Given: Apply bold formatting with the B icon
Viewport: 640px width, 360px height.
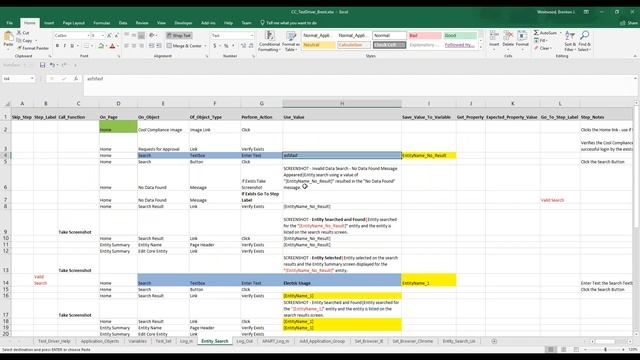Looking at the screenshot, I should point(57,46).
